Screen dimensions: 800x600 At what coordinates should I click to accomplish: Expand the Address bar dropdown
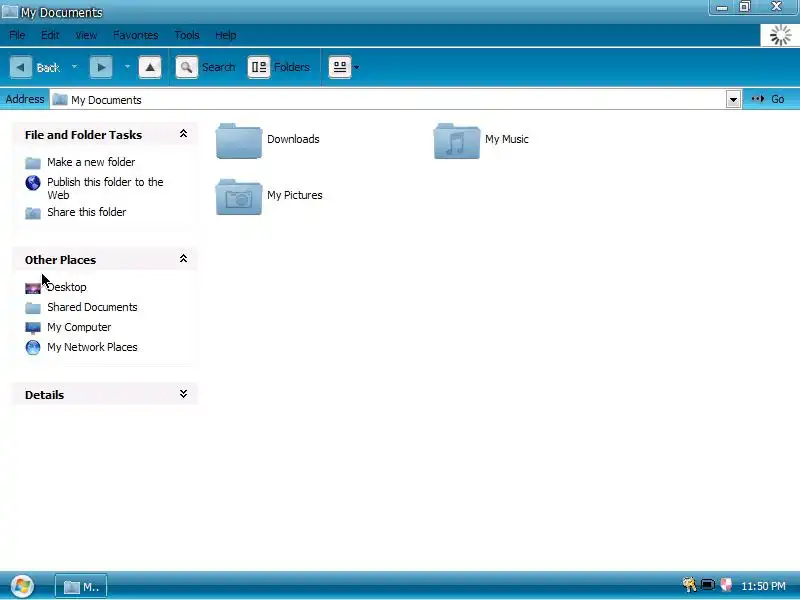point(733,99)
